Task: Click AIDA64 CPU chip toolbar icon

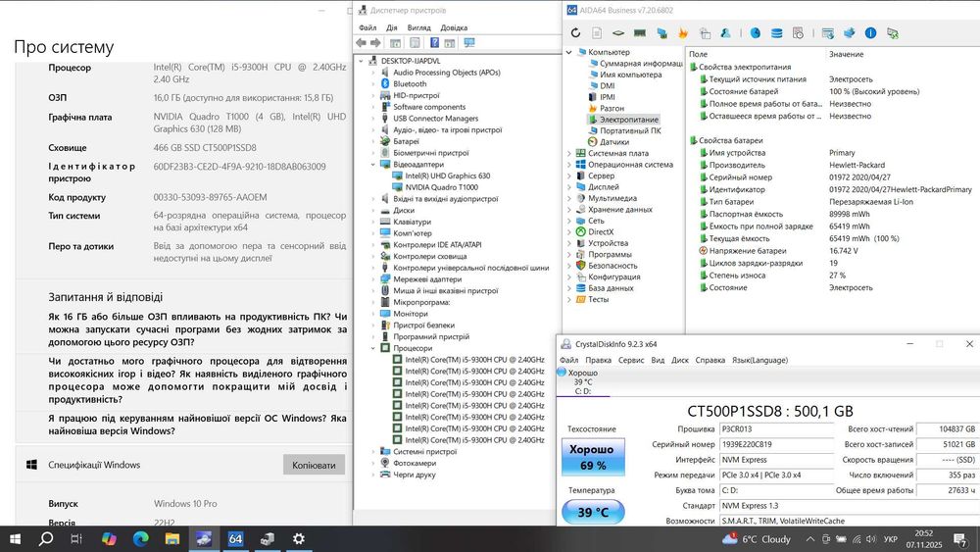Action: point(618,33)
